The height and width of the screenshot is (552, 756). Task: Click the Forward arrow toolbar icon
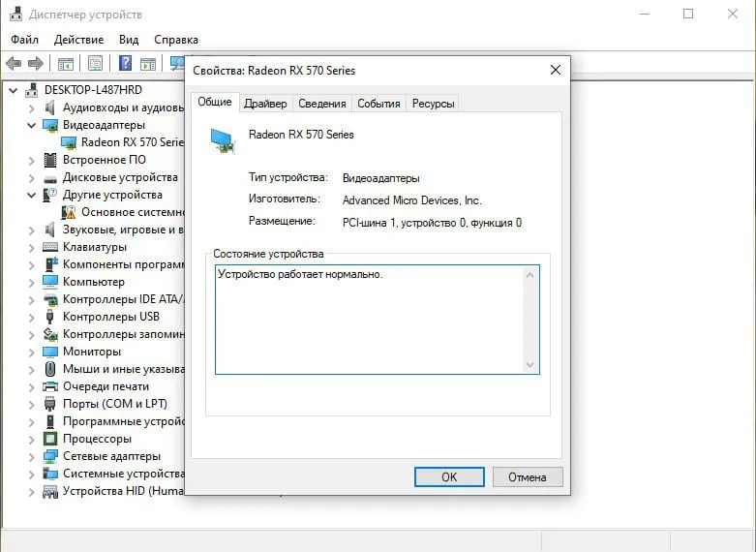[36, 63]
